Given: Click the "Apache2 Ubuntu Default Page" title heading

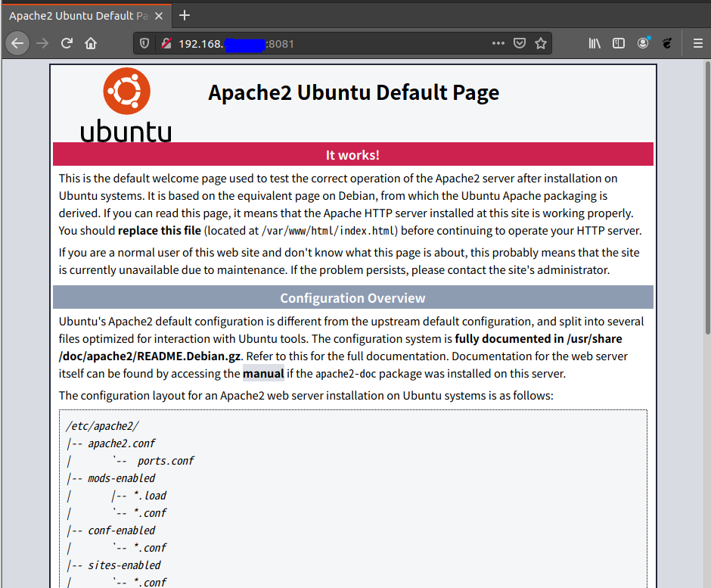Looking at the screenshot, I should tap(354, 92).
